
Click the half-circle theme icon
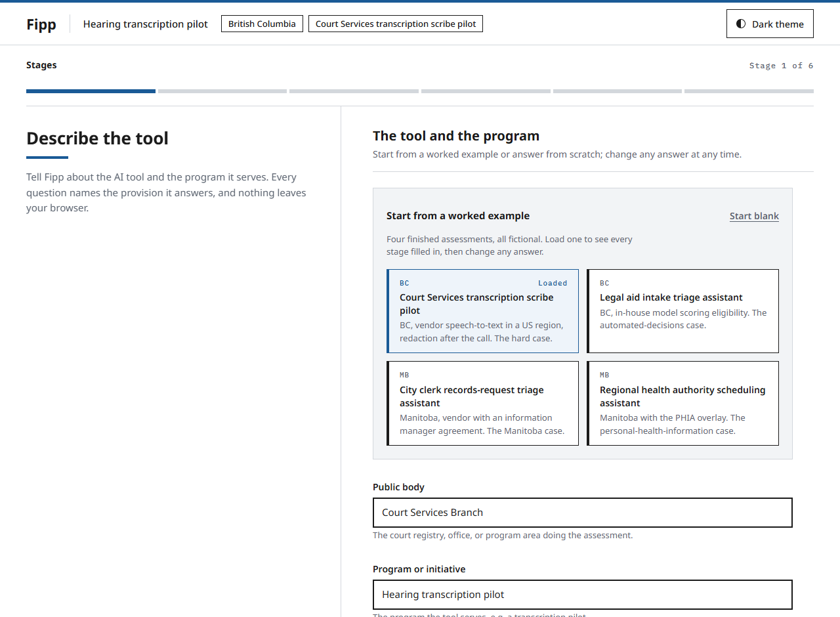[741, 24]
